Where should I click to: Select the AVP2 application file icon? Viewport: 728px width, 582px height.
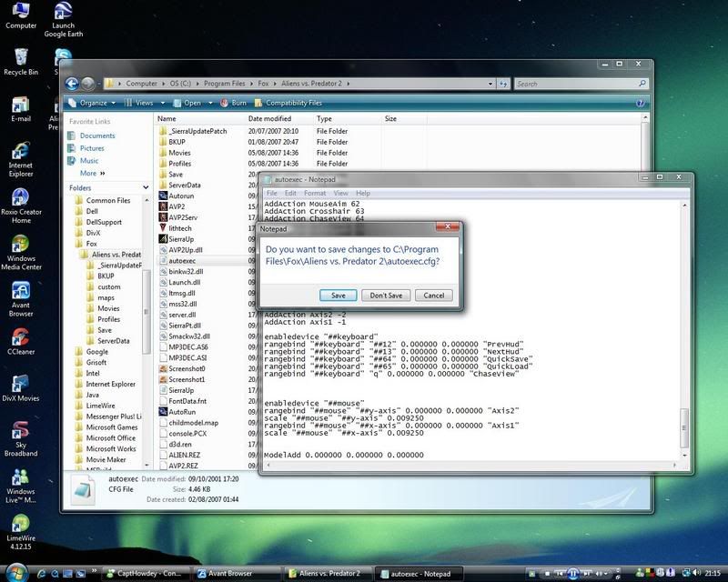(163, 206)
